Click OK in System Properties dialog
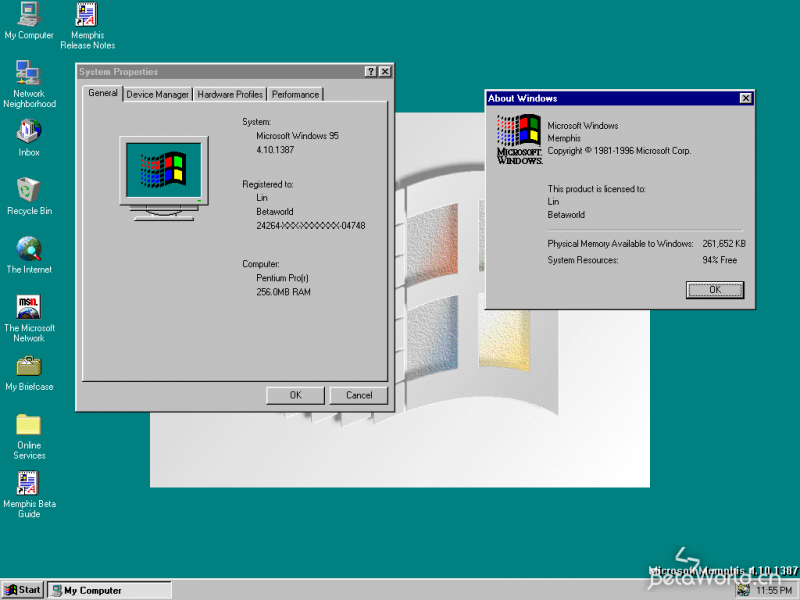The width and height of the screenshot is (800, 600). [295, 395]
